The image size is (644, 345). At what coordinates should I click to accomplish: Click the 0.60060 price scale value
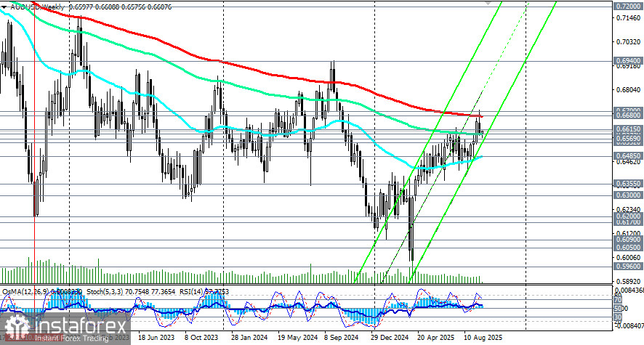[628, 258]
